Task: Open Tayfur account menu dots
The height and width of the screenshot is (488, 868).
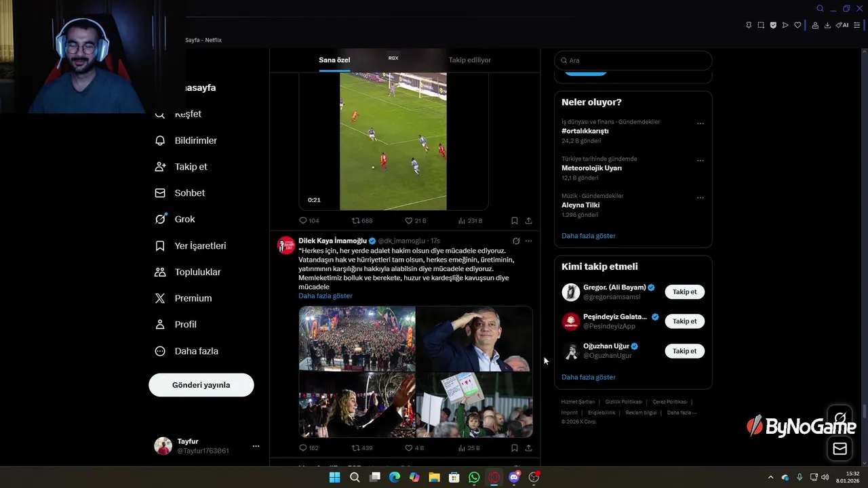Action: tap(256, 446)
